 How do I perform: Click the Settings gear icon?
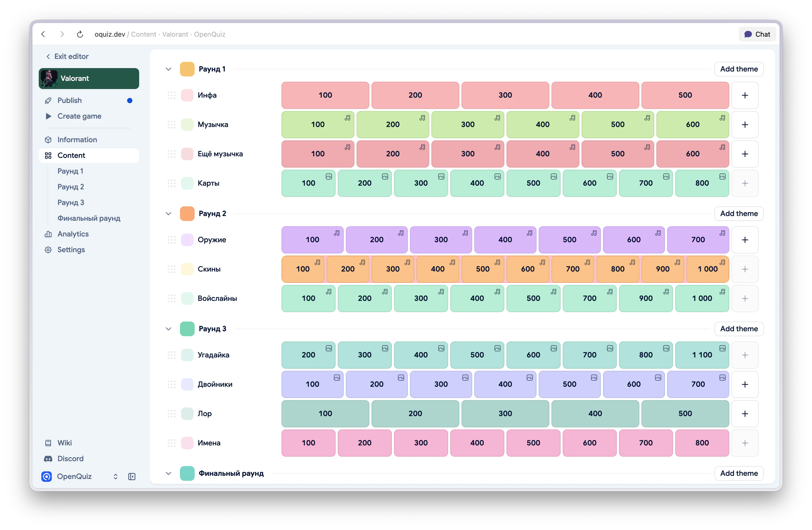[48, 250]
